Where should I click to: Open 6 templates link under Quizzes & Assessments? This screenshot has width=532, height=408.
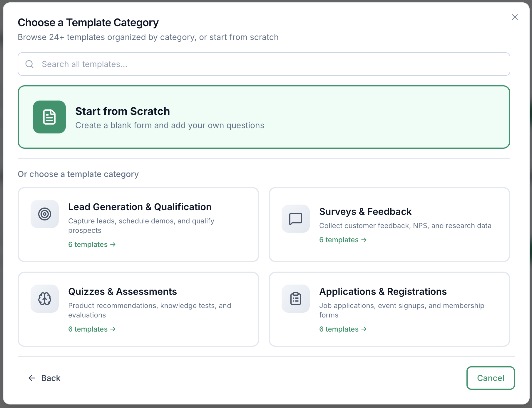pyautogui.click(x=92, y=329)
